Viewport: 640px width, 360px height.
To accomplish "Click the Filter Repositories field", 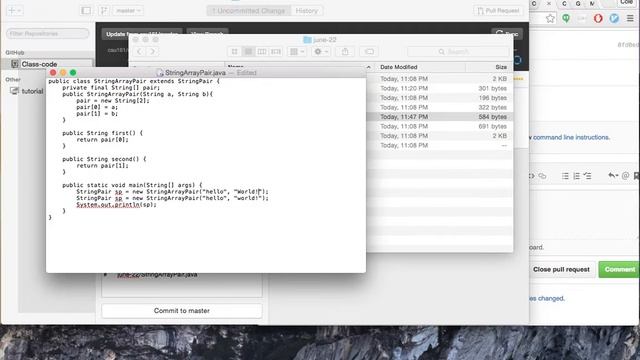I will (47, 33).
